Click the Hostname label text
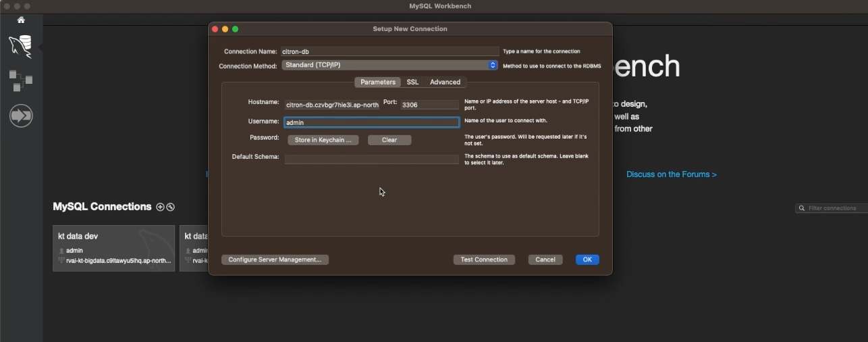Viewport: 868px width, 342px height. point(263,102)
